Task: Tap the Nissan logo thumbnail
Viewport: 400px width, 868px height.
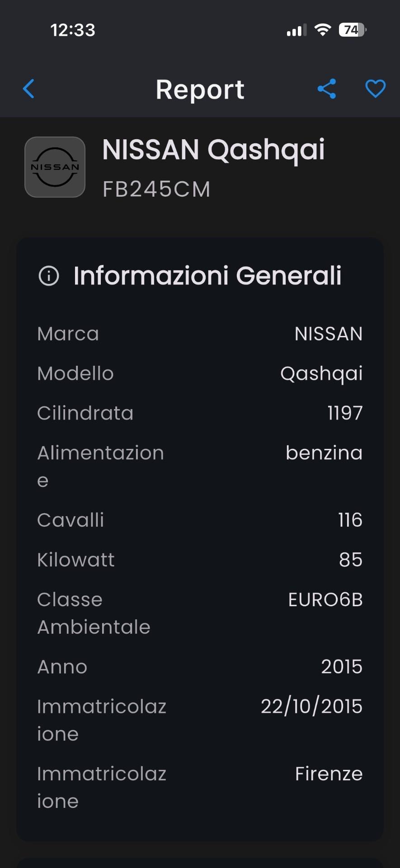Action: (55, 167)
